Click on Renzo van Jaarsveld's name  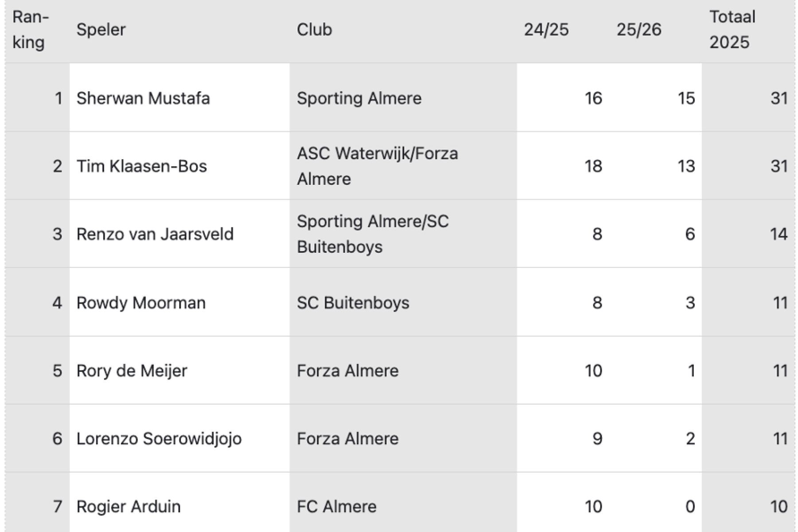pyautogui.click(x=155, y=234)
